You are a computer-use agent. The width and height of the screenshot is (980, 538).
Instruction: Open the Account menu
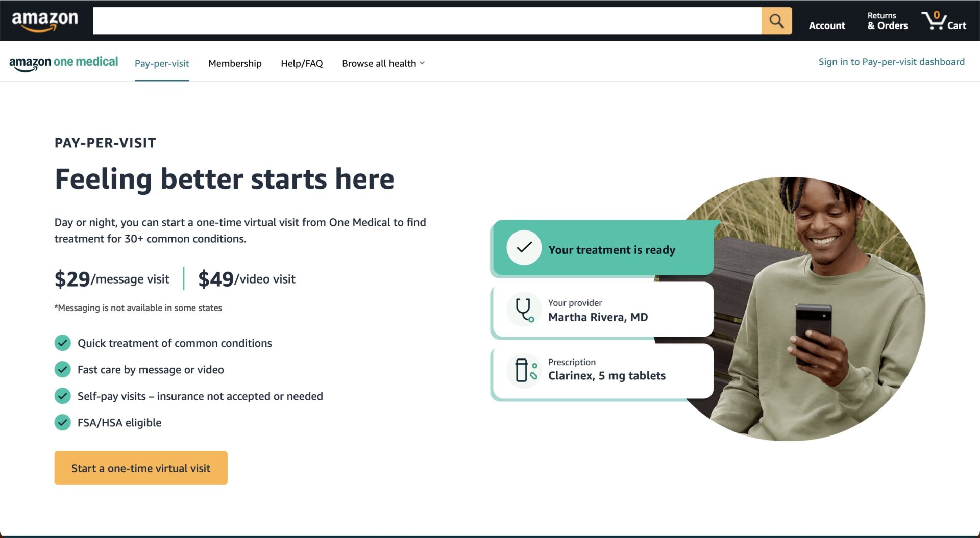point(827,25)
